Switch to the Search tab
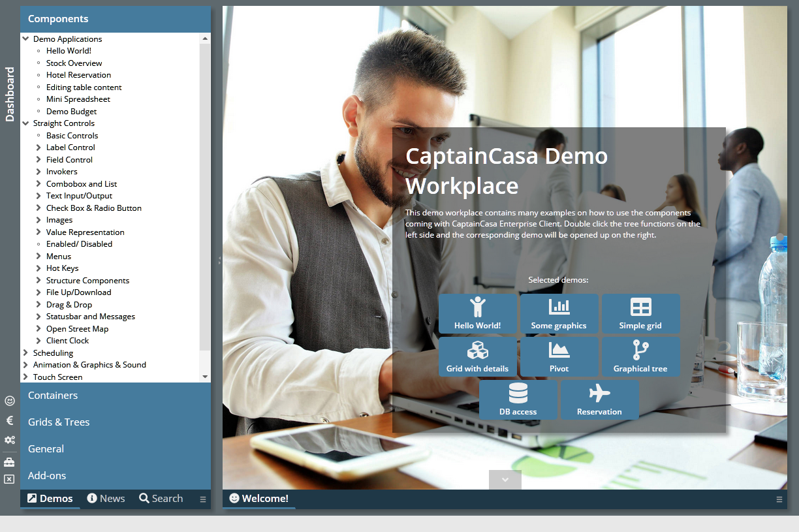Viewport: 799px width, 532px height. 161,498
